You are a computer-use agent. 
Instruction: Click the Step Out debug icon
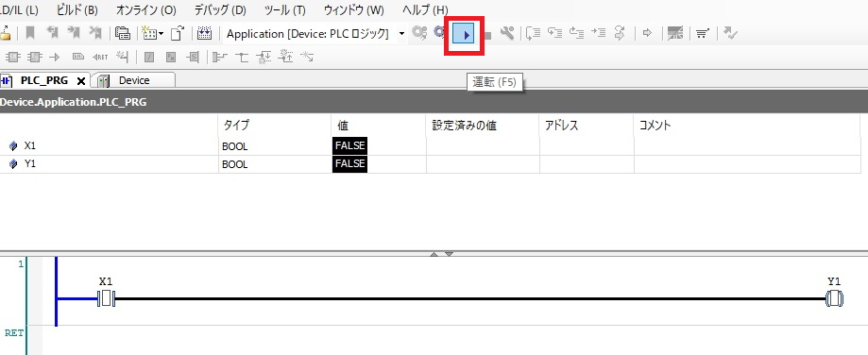click(x=577, y=34)
